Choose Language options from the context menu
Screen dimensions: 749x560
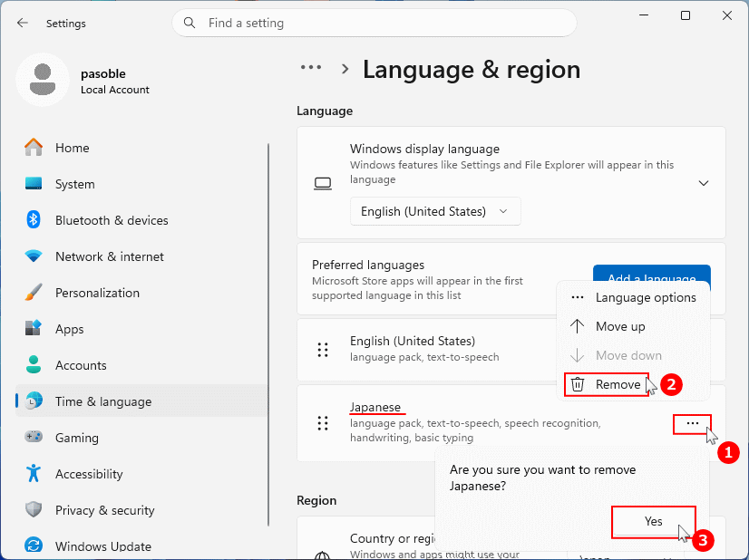(x=645, y=297)
